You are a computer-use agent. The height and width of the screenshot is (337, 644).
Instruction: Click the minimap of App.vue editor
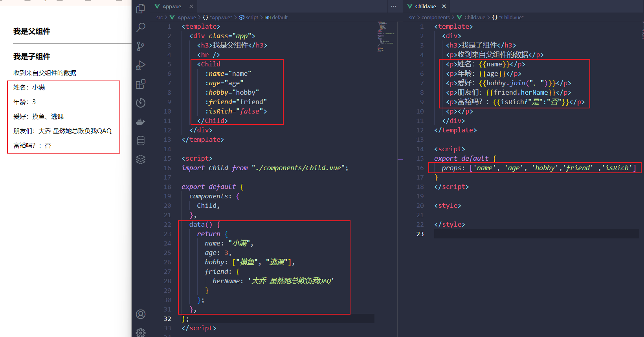(385, 37)
